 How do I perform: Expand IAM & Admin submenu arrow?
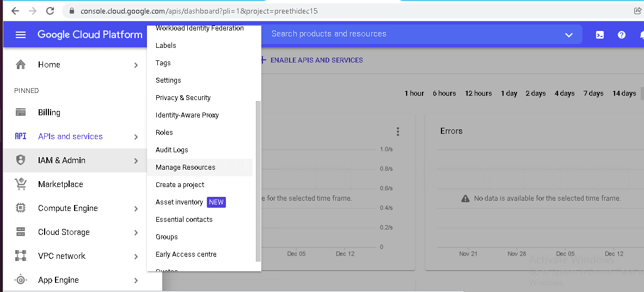[x=136, y=161]
